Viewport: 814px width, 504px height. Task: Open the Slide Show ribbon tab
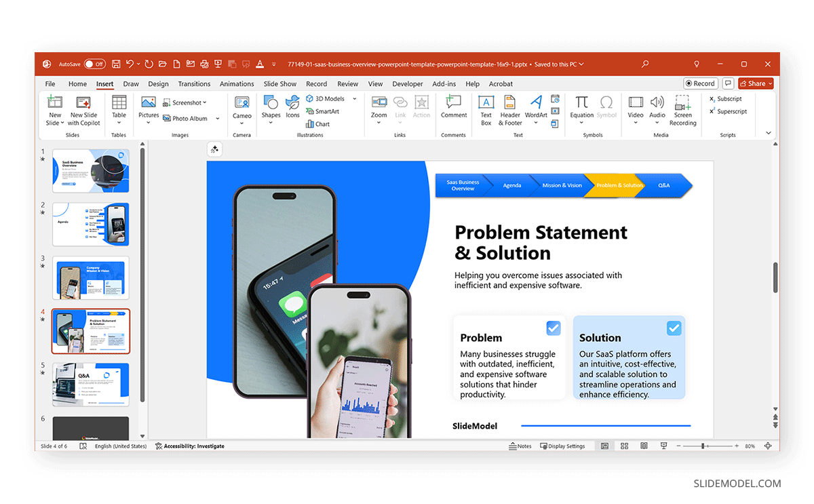pyautogui.click(x=279, y=83)
